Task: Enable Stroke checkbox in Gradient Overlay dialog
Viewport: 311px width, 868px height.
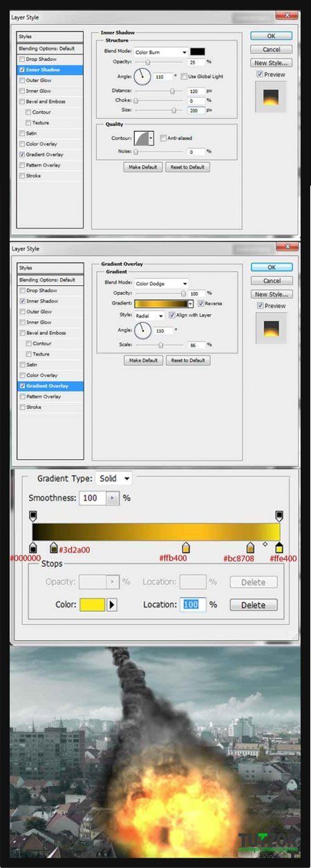Action: point(23,407)
